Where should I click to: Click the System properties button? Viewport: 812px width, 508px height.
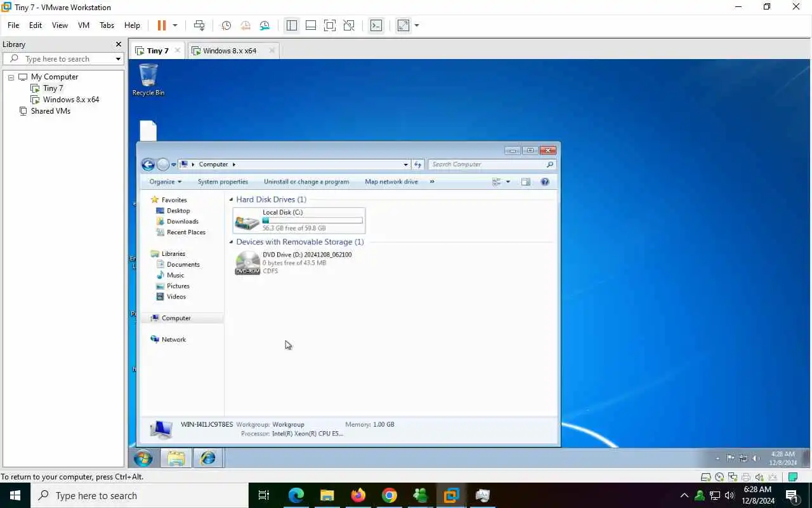223,182
